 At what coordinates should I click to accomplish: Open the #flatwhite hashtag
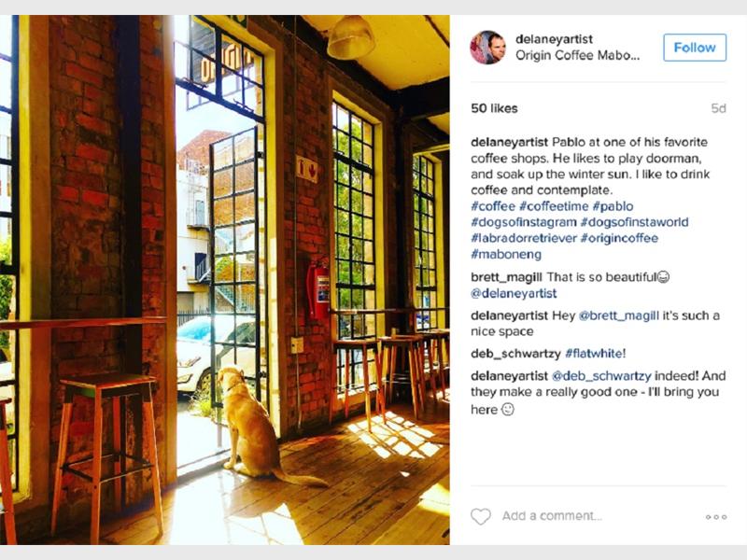tap(595, 354)
